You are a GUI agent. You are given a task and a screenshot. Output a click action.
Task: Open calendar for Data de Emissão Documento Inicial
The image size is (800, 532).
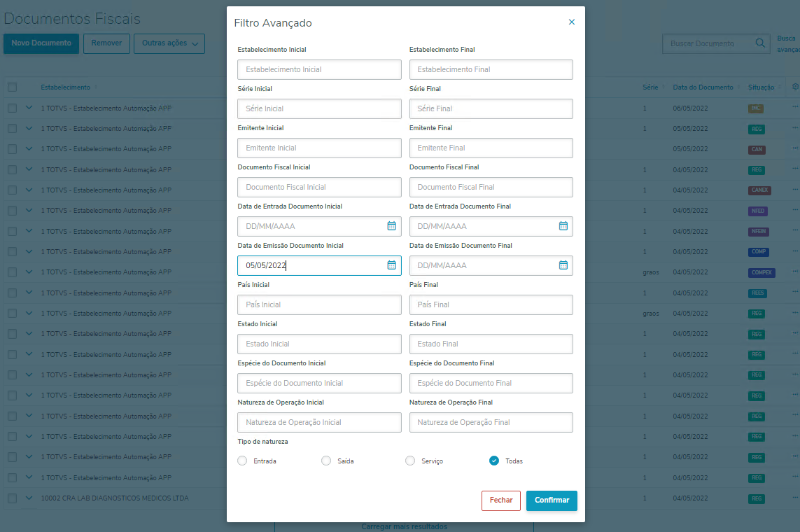[392, 265]
